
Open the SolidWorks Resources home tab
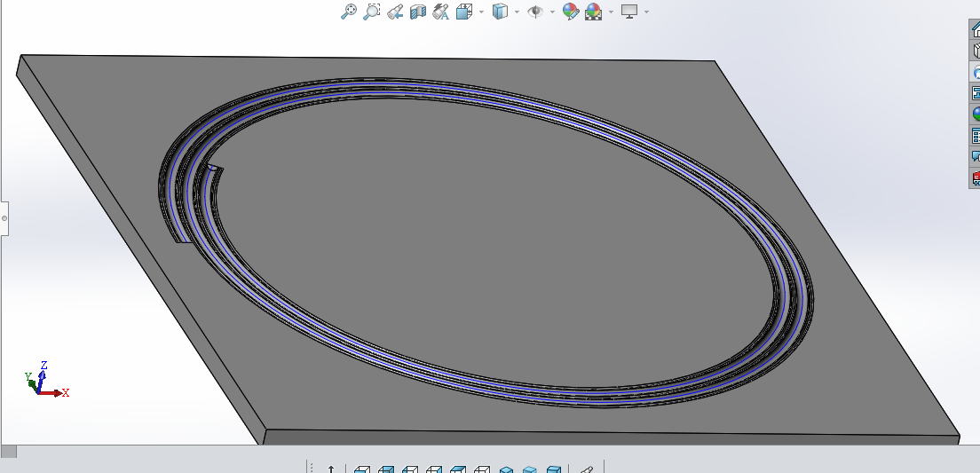[x=975, y=29]
